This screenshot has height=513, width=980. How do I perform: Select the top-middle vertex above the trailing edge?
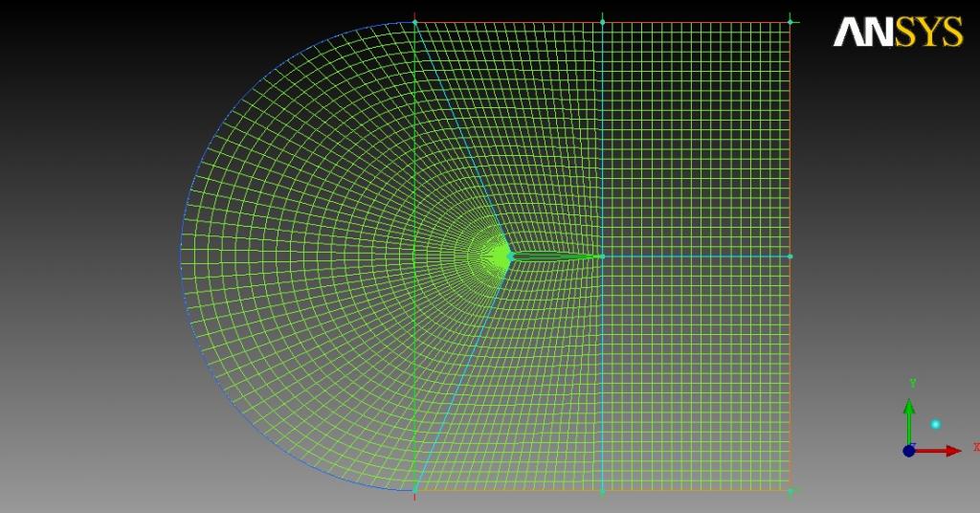602,22
